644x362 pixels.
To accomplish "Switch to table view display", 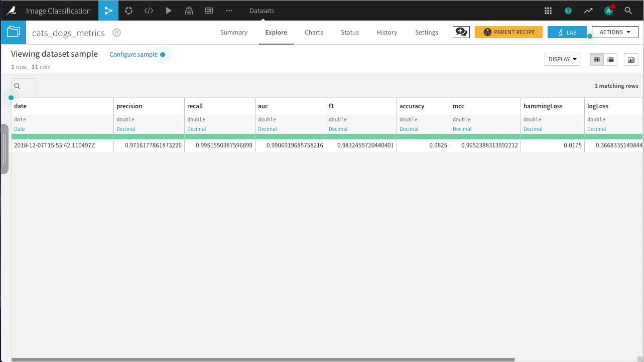I will 597,60.
